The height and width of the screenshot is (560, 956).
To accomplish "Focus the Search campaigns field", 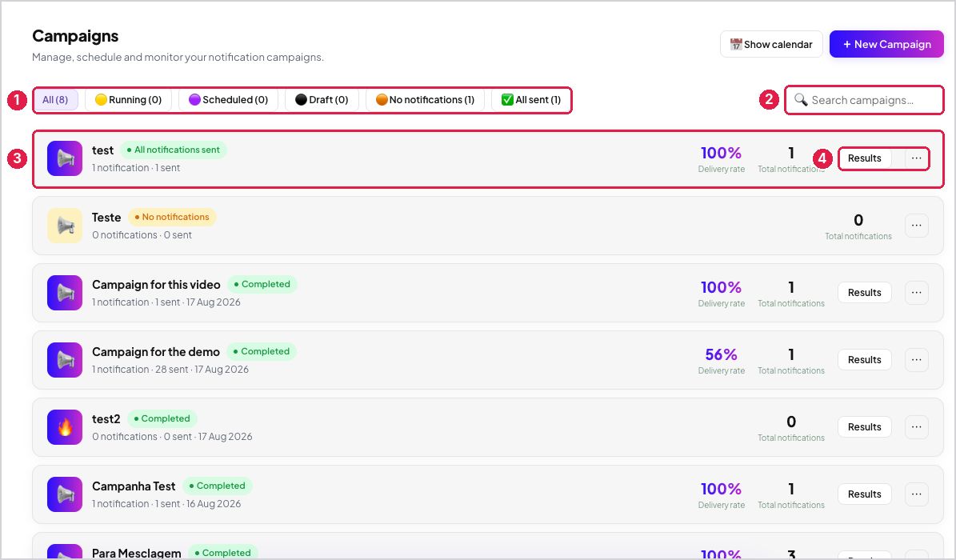I will 865,100.
